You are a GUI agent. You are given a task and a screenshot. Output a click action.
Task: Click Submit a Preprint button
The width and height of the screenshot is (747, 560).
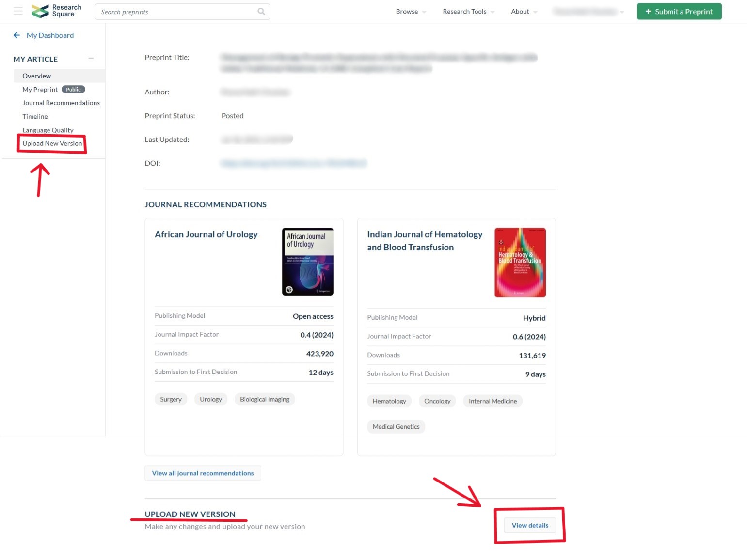point(679,12)
